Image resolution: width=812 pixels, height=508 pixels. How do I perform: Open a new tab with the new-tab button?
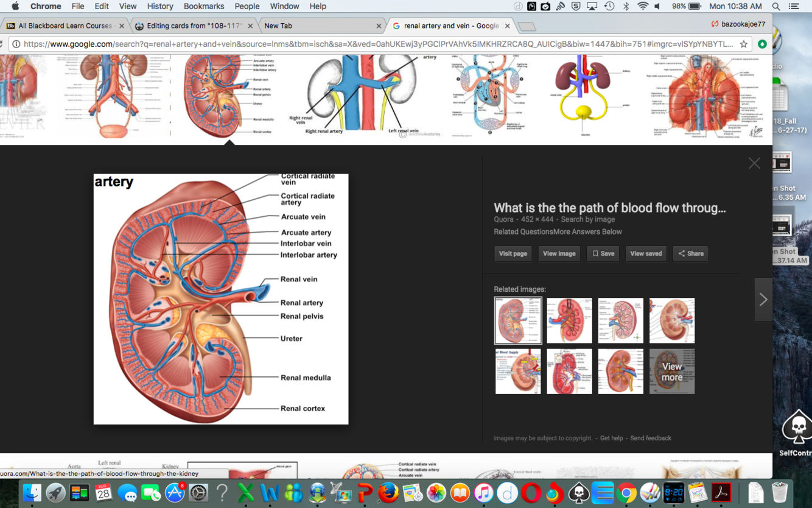click(527, 26)
